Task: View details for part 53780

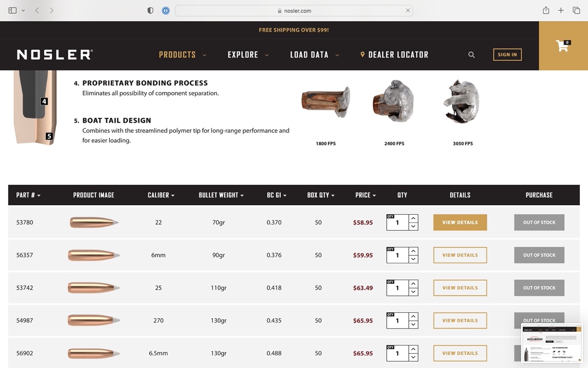Action: point(460,223)
